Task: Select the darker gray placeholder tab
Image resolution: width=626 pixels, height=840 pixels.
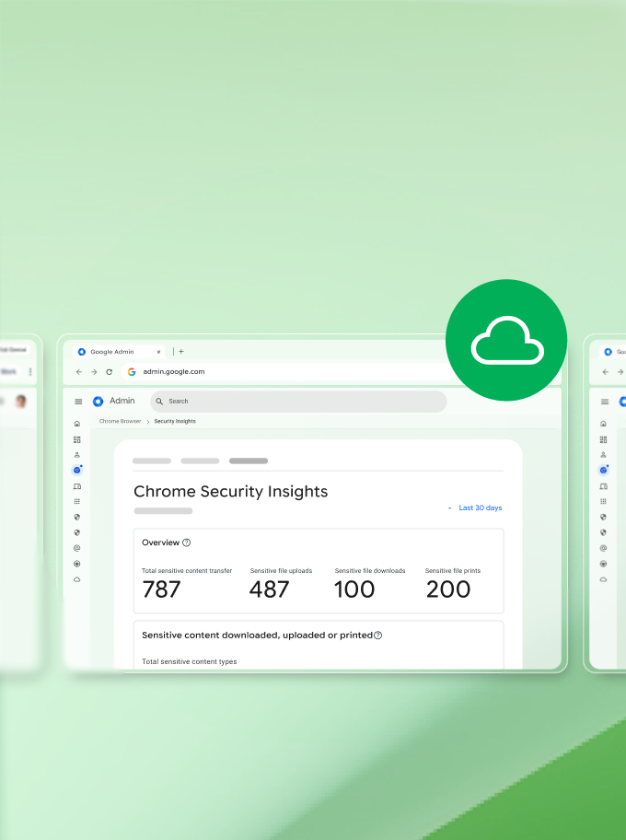Action: pyautogui.click(x=249, y=461)
